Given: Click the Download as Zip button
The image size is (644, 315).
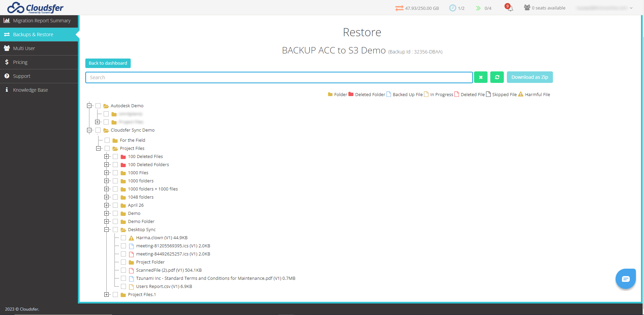Looking at the screenshot, I should 530,77.
